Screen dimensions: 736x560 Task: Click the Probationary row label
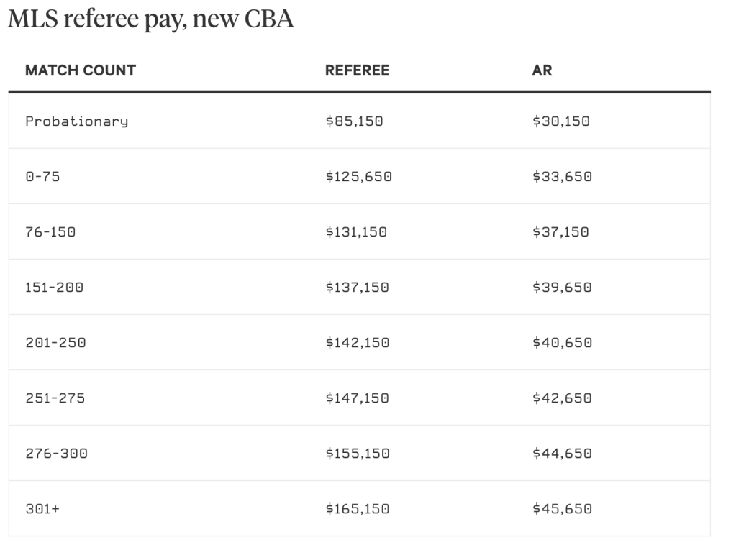point(76,121)
